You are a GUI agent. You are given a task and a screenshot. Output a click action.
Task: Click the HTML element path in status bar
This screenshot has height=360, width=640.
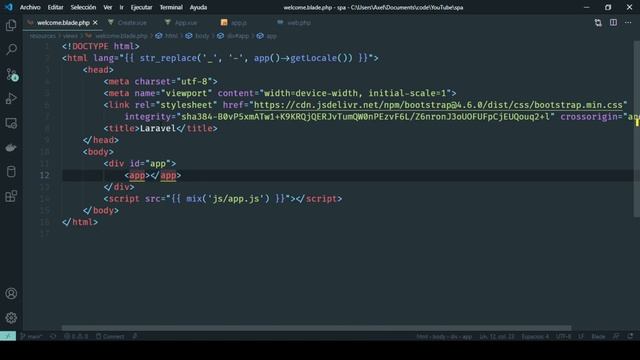point(444,336)
